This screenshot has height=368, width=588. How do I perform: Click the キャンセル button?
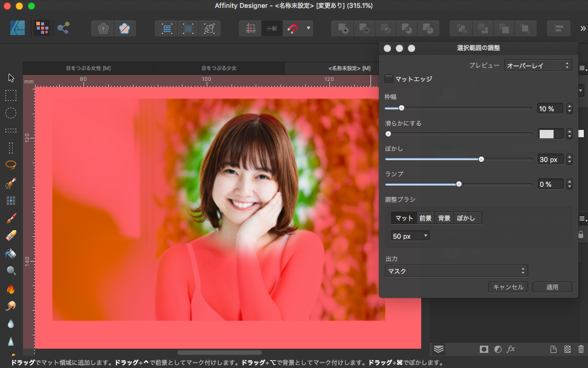point(508,287)
